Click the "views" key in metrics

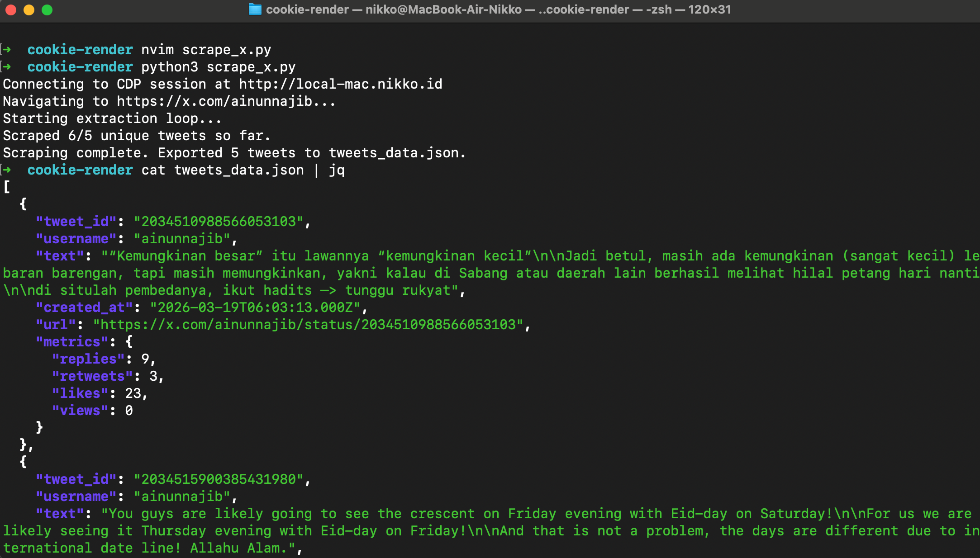(x=80, y=410)
